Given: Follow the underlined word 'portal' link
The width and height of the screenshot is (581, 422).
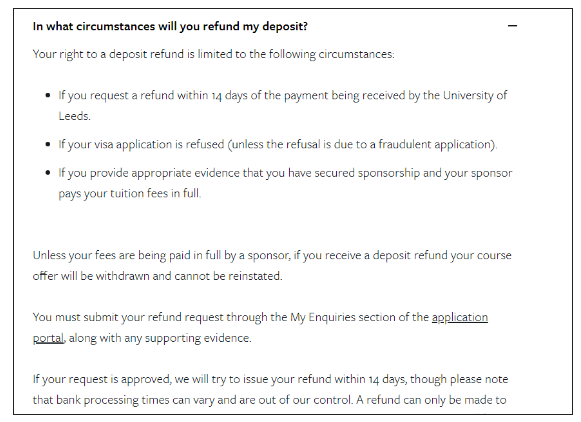Looking at the screenshot, I should pos(48,338).
